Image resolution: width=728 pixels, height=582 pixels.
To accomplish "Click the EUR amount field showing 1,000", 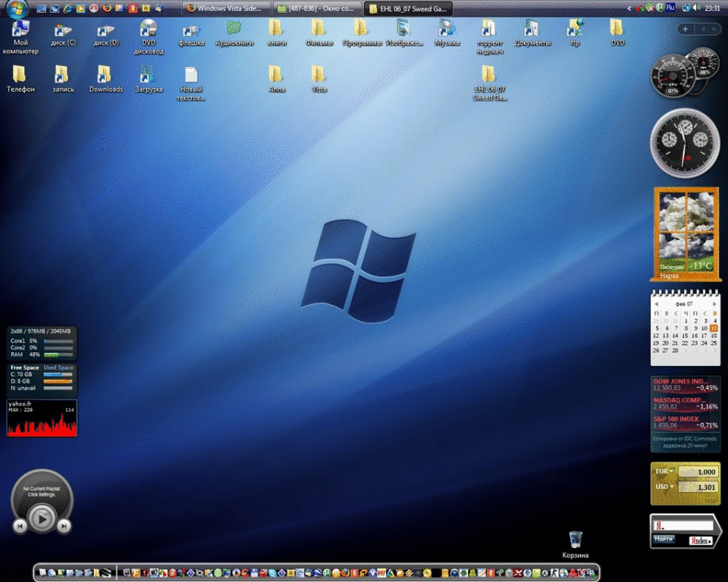I will (698, 472).
